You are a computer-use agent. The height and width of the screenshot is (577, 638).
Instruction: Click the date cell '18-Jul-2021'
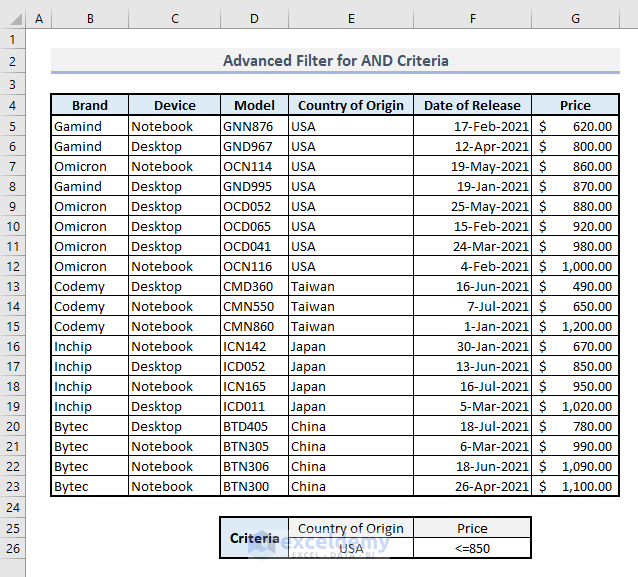point(472,426)
